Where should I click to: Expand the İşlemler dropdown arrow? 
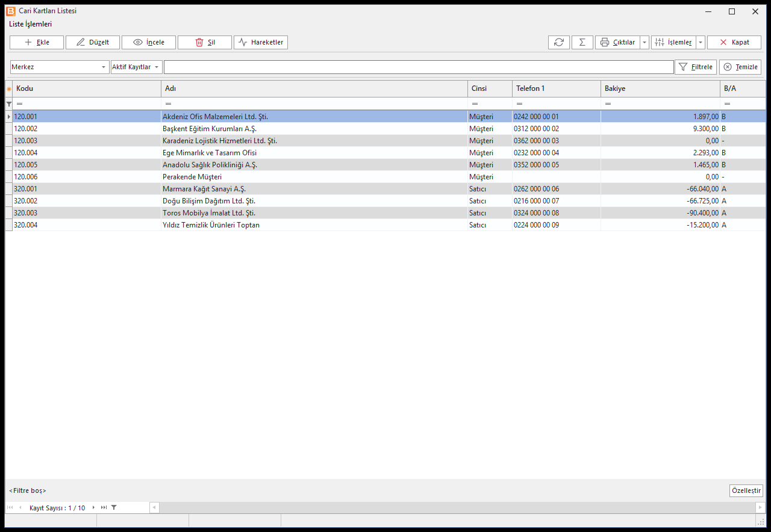click(x=701, y=42)
